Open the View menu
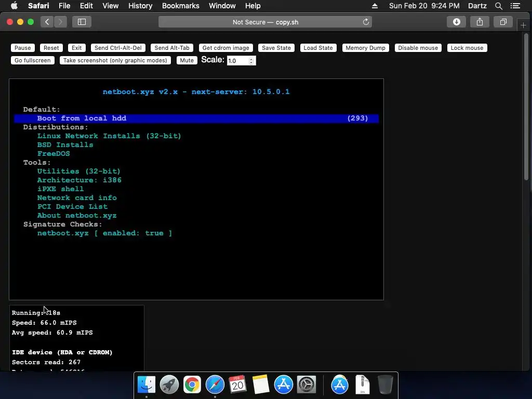Image resolution: width=532 pixels, height=399 pixels. coord(111,6)
